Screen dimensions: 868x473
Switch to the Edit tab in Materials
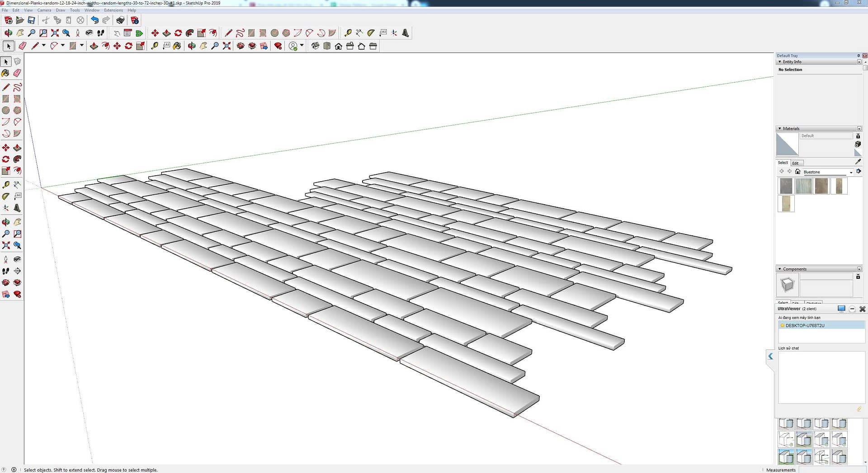pos(795,163)
